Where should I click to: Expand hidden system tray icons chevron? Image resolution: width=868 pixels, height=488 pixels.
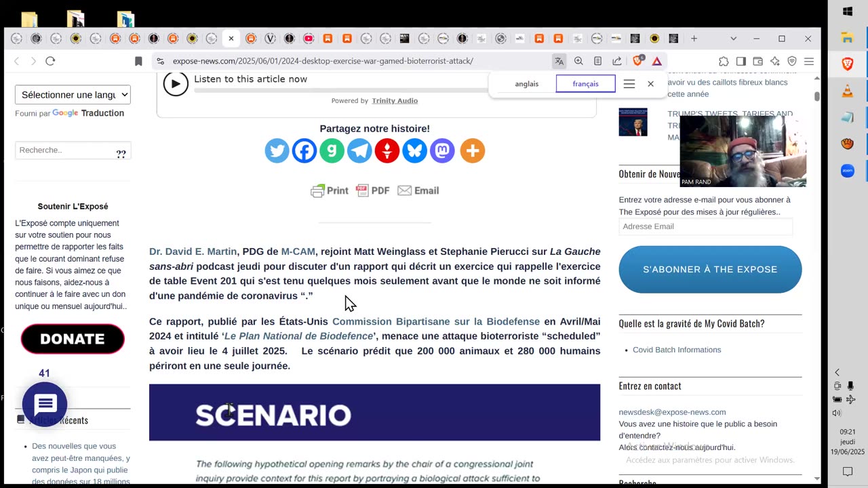tap(837, 372)
